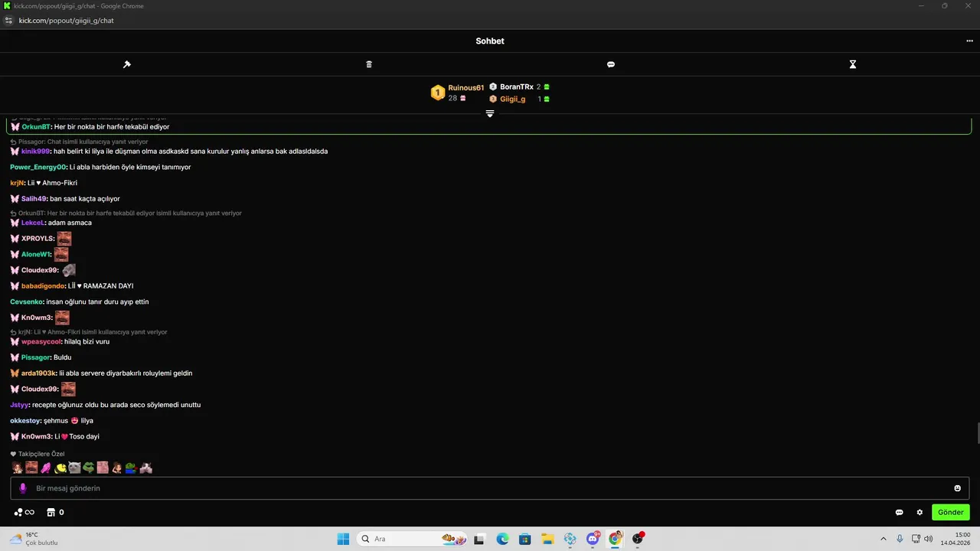Screen dimensions: 980x551
Task: Open File Explorer from taskbar
Action: click(547, 539)
